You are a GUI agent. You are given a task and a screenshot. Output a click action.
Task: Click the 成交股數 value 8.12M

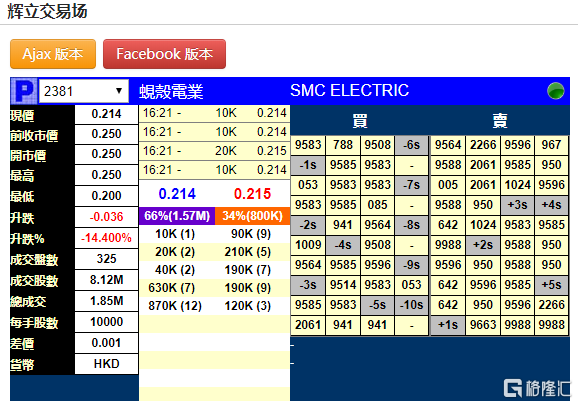pyautogui.click(x=107, y=280)
